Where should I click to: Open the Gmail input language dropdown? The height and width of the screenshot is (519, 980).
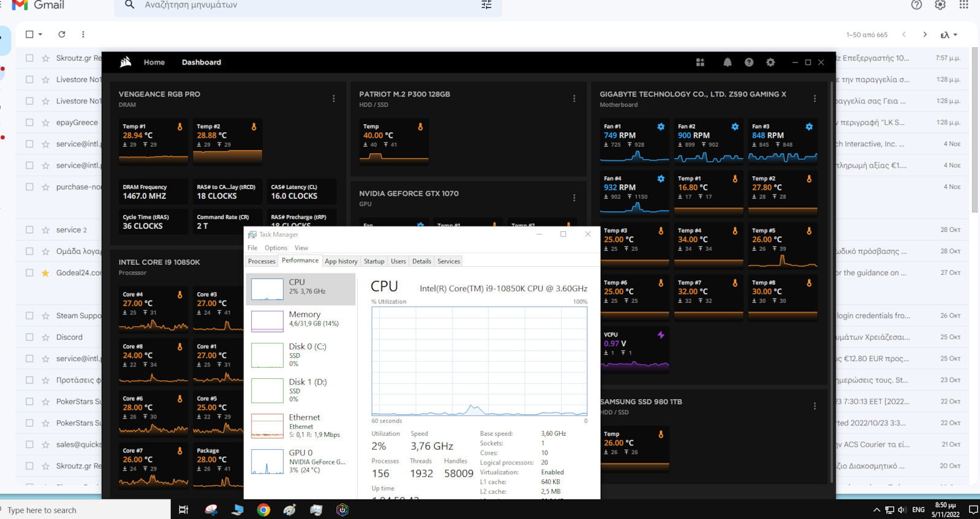click(x=949, y=35)
